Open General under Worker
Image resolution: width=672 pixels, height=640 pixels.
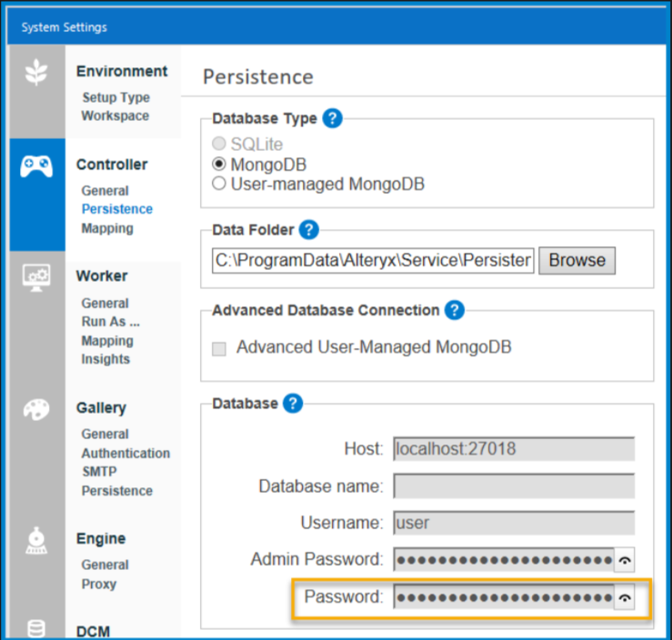pos(105,304)
